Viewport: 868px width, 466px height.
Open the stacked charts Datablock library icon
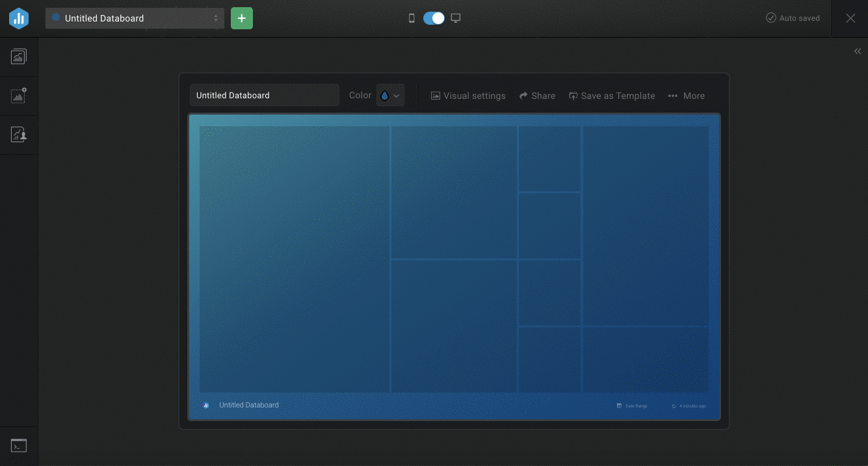19,57
